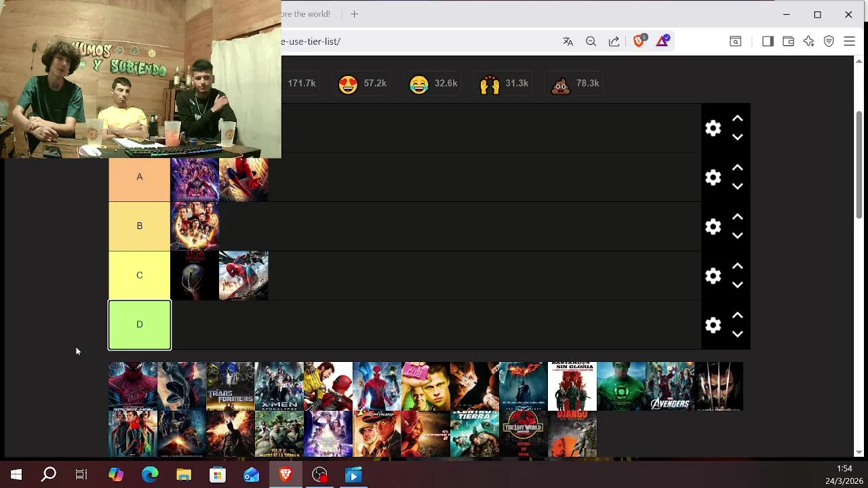Click the translate page icon in address bar
Image resolution: width=868 pixels, height=488 pixels.
(568, 41)
